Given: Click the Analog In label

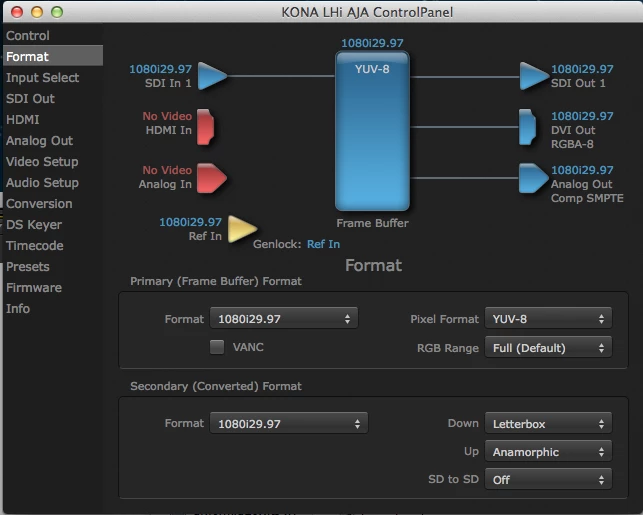Looking at the screenshot, I should (x=165, y=184).
